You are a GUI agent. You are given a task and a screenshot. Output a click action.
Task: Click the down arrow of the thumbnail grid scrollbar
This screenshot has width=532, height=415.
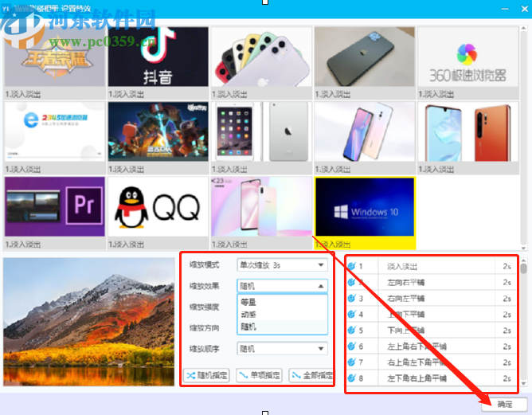pyautogui.click(x=523, y=248)
